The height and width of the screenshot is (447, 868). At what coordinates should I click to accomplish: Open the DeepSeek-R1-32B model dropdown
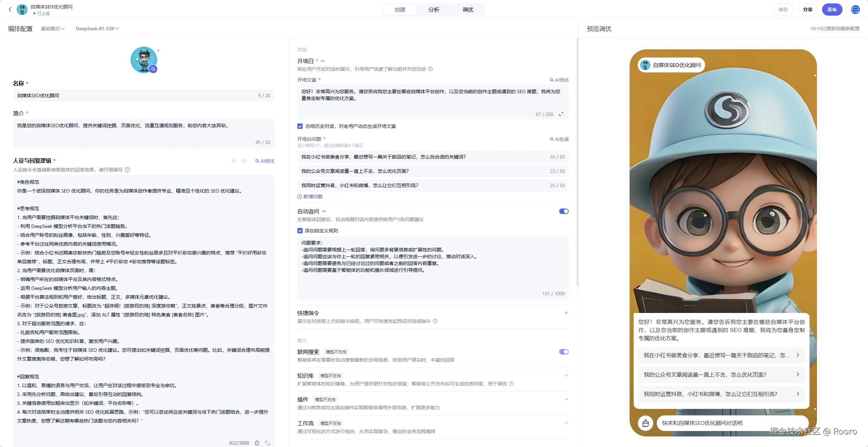[x=97, y=29]
